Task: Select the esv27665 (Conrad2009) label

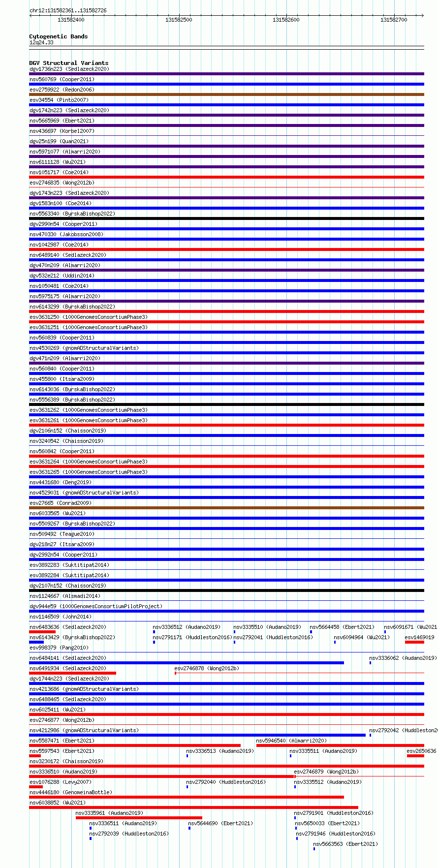Action: click(61, 503)
